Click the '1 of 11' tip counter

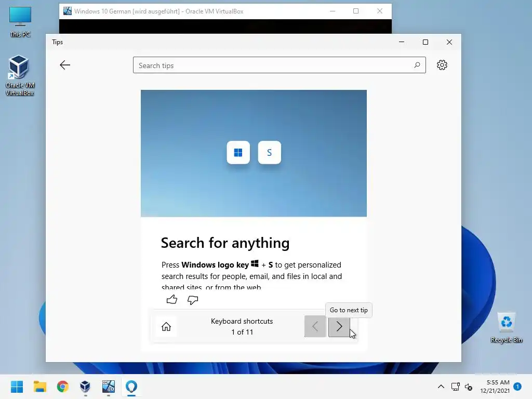(x=242, y=332)
